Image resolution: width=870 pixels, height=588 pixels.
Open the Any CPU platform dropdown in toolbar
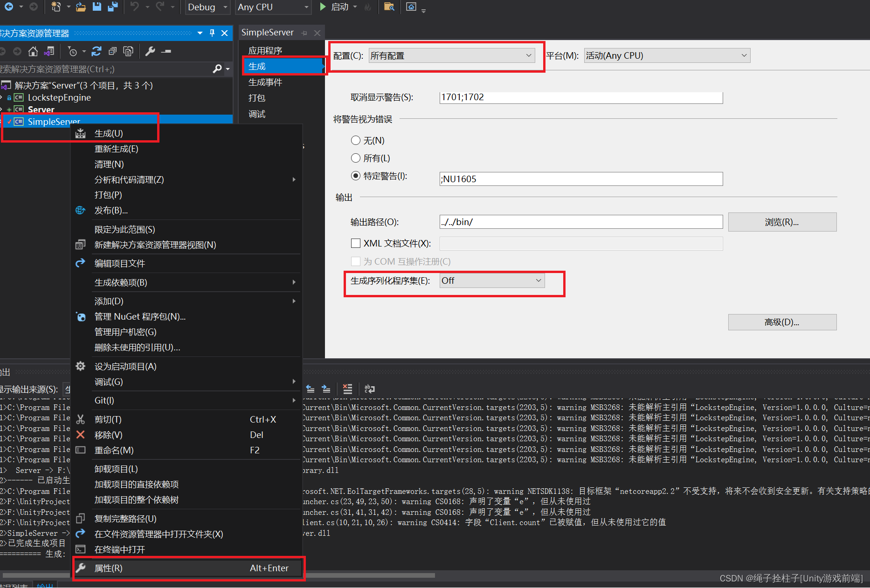click(273, 7)
